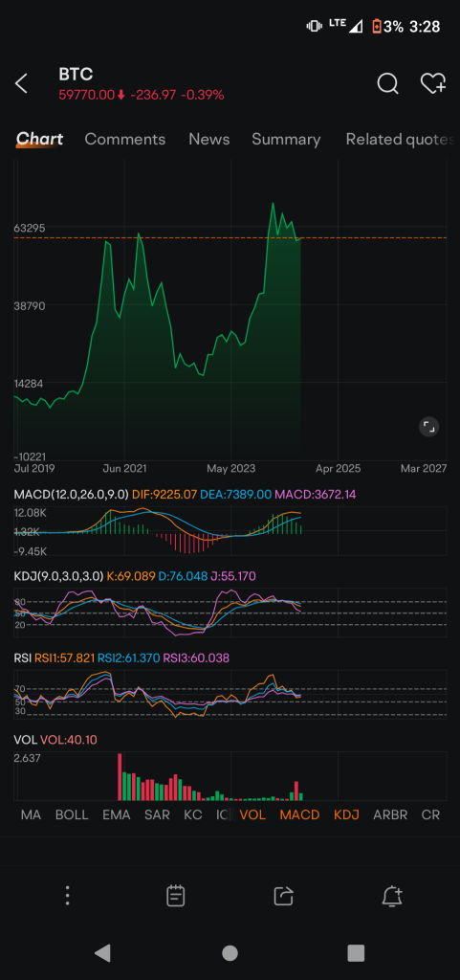
Task: Open the Comments tab
Action: 125,139
